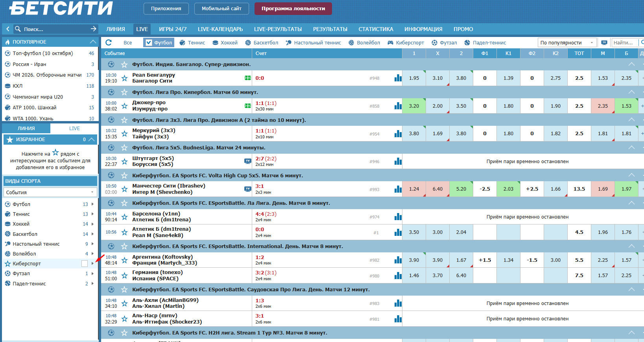This screenshot has width=644, height=342.
Task: Tick the checkbox next to Киберспорт
Action: pos(84,263)
